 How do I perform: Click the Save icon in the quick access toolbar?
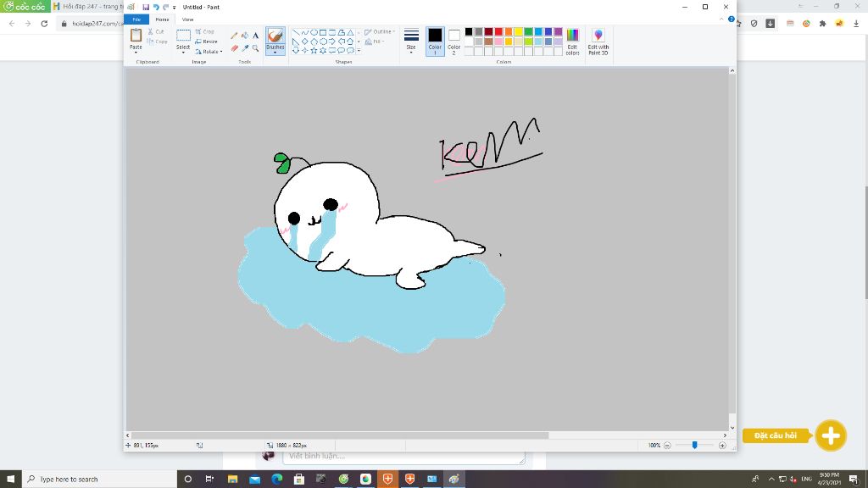(146, 7)
